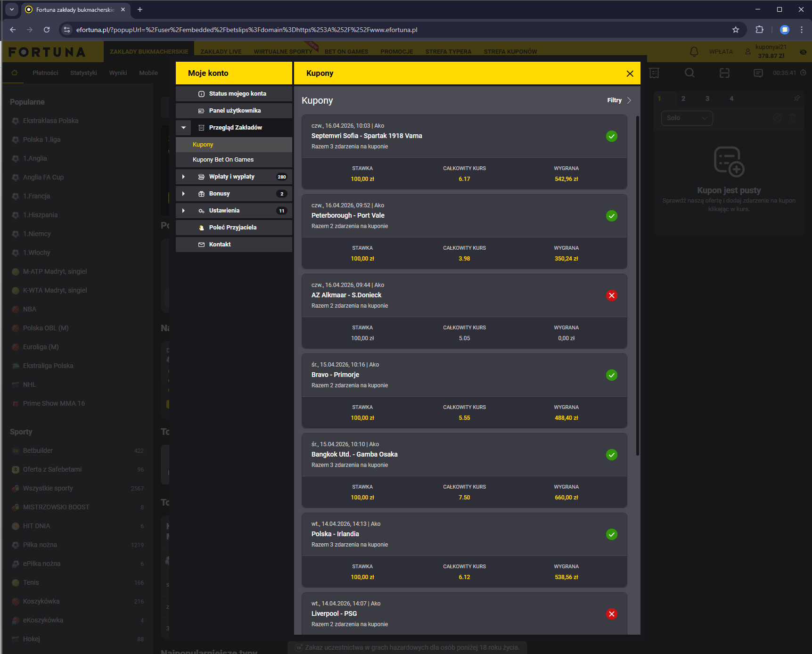Open Kupony Bet On Games
The image size is (812, 654).
[234, 160]
